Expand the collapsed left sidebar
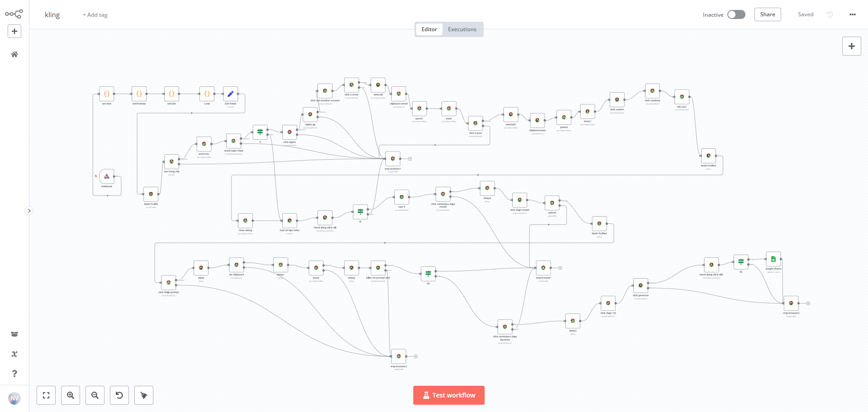Image resolution: width=868 pixels, height=412 pixels. tap(29, 211)
